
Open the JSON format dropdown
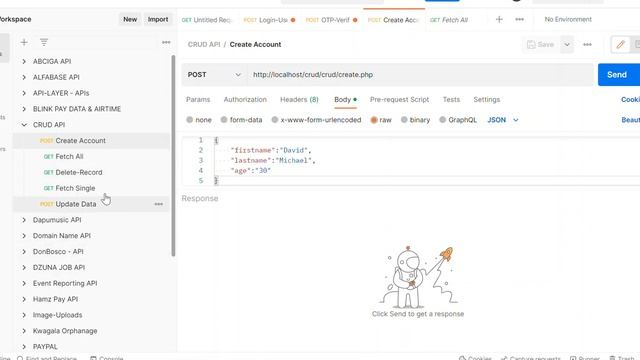coord(503,120)
